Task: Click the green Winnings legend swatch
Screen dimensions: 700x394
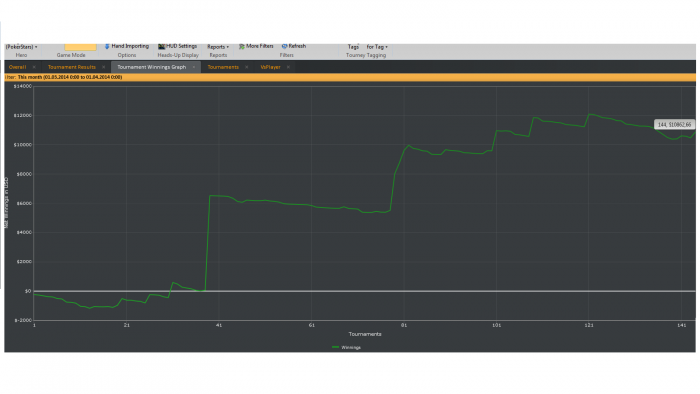Action: tap(336, 347)
